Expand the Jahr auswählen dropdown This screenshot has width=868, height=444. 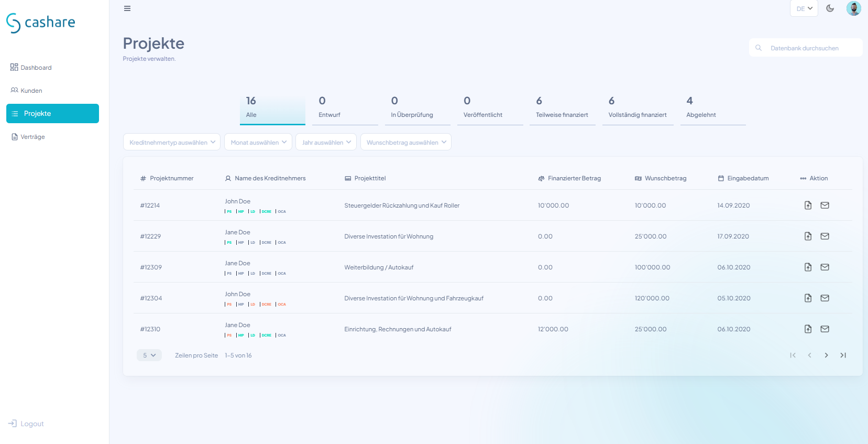tap(326, 142)
